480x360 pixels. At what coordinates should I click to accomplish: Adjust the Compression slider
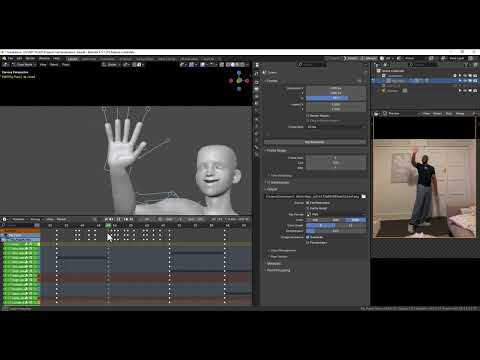(336, 231)
